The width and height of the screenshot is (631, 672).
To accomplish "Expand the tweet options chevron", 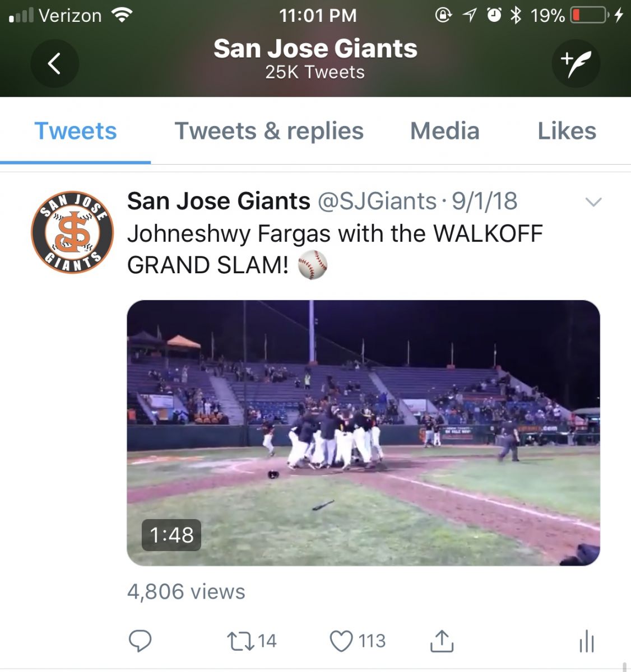I will pyautogui.click(x=593, y=202).
